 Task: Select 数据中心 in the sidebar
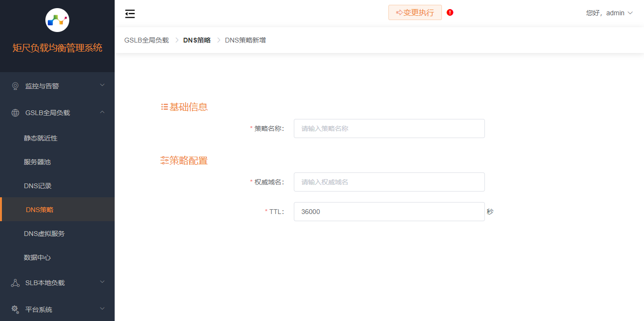[37, 257]
